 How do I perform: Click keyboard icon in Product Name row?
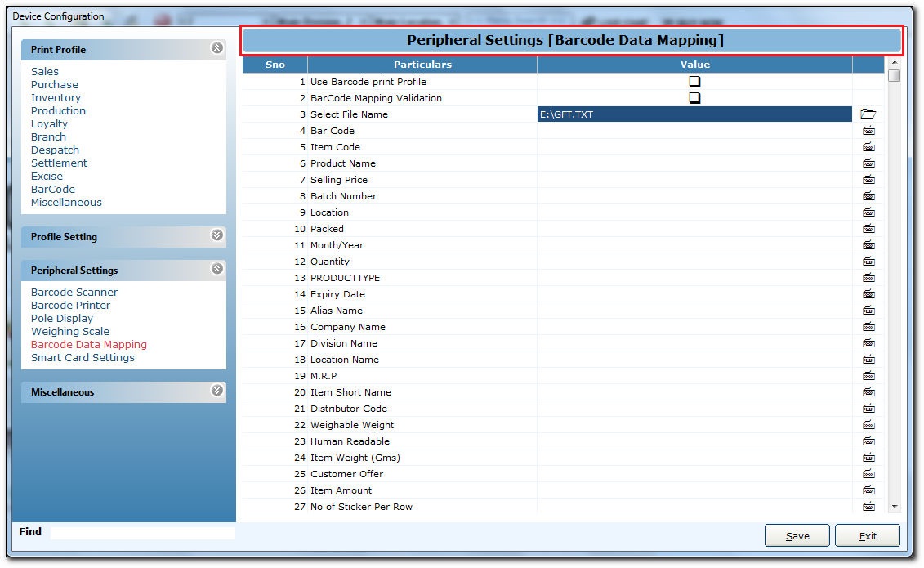tap(868, 163)
